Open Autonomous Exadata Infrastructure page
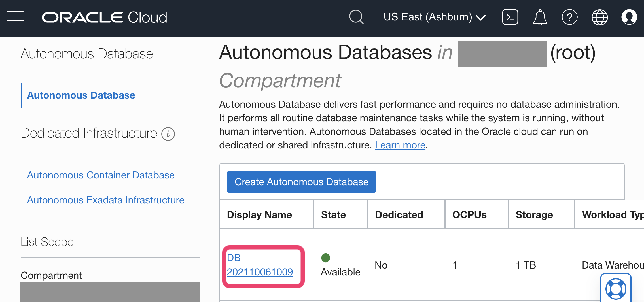644x302 pixels. click(x=105, y=200)
